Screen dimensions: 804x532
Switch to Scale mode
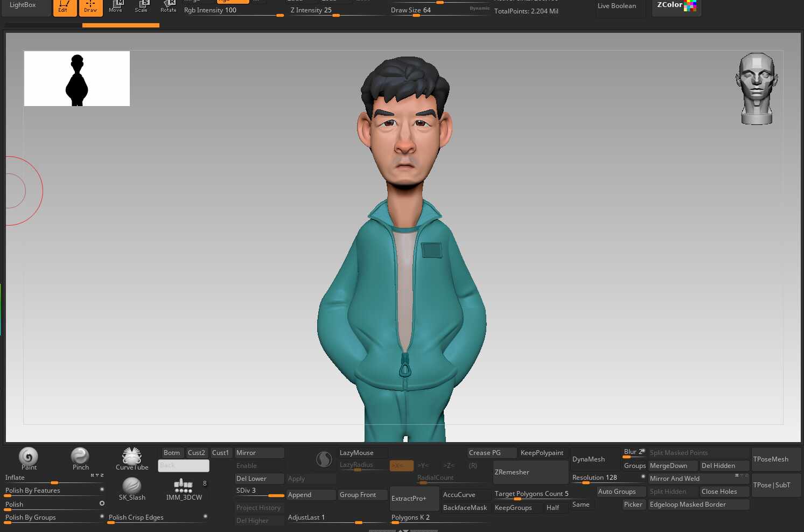(x=142, y=7)
